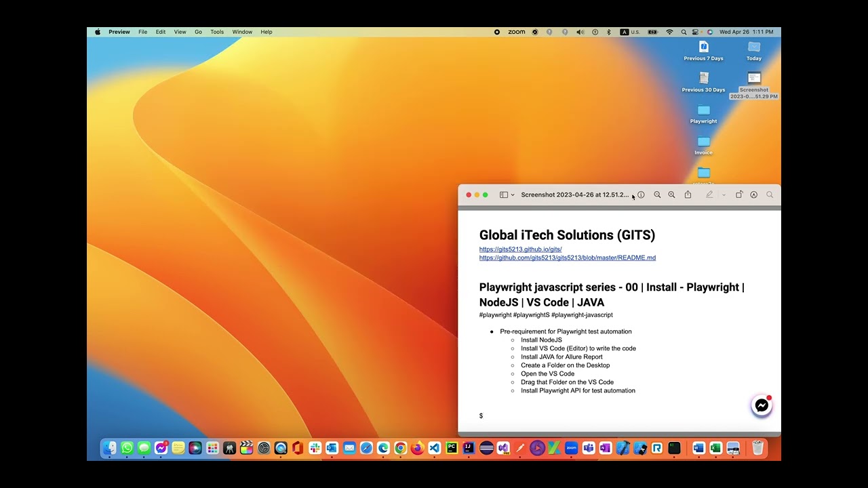Open Notes from the Dock
This screenshot has width=868, height=488.
click(x=178, y=448)
